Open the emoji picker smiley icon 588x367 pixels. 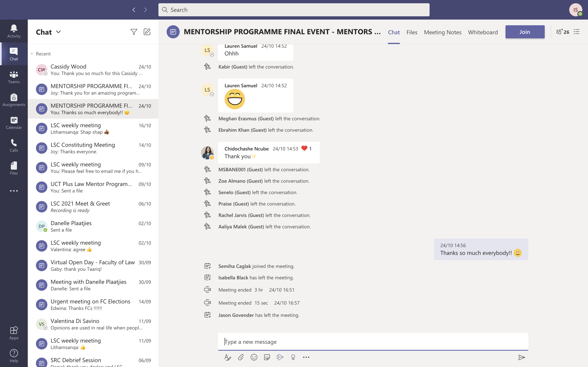point(254,357)
